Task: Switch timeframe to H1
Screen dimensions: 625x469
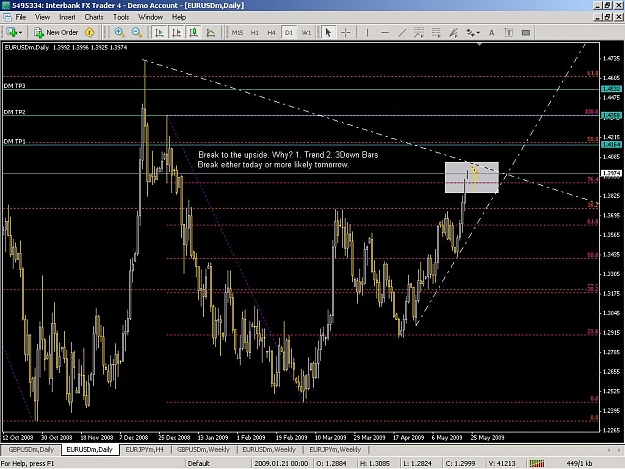Action: pos(255,33)
